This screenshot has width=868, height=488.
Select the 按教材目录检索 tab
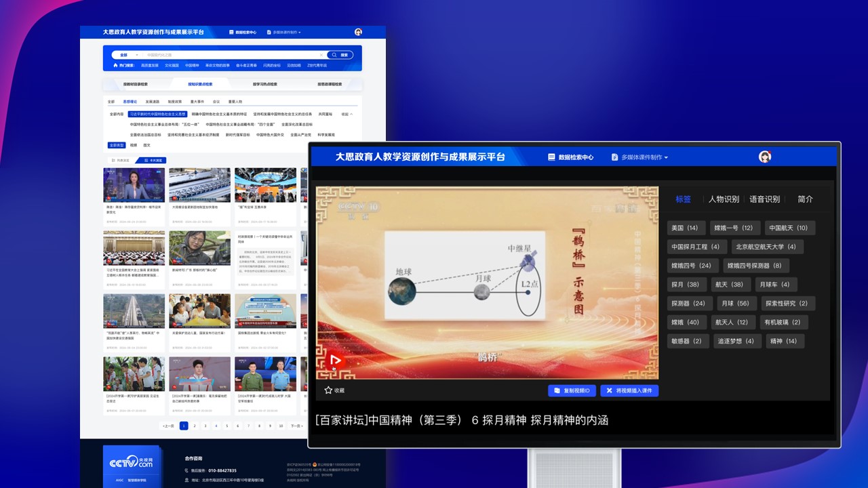click(x=135, y=85)
